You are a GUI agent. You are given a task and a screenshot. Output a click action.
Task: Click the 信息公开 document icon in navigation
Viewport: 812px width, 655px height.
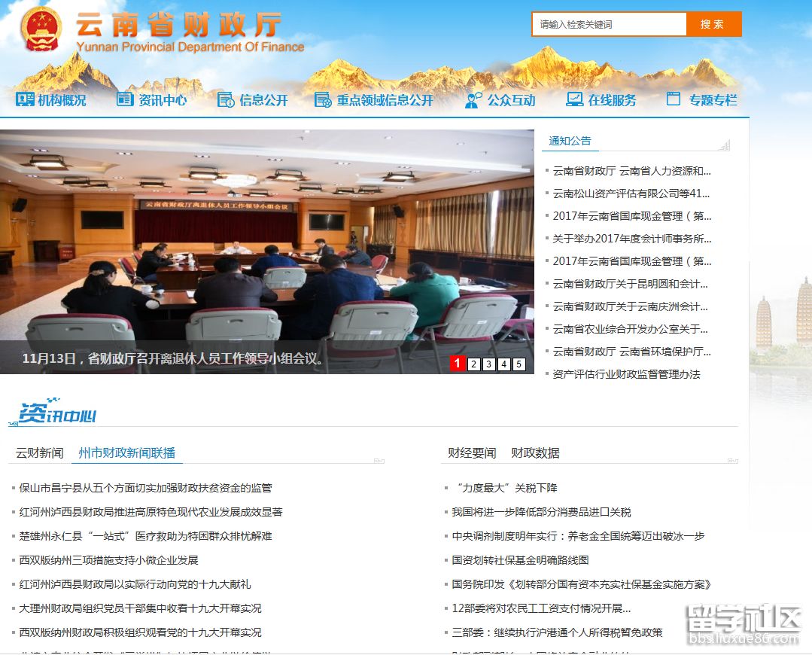[x=224, y=99]
